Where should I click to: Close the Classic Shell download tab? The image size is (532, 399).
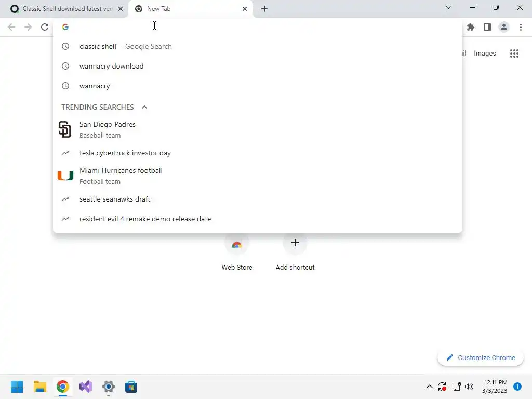(121, 9)
